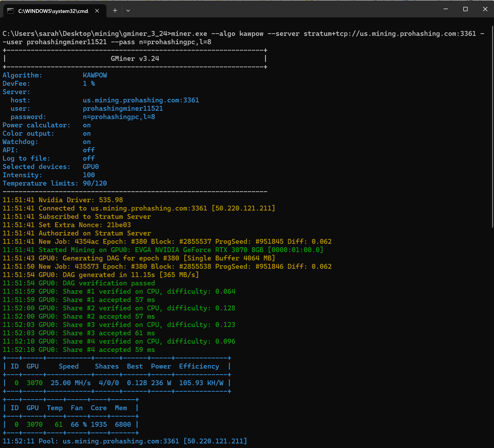The image size is (494, 448).
Task: Click the '236 W' power value
Action: 161,383
